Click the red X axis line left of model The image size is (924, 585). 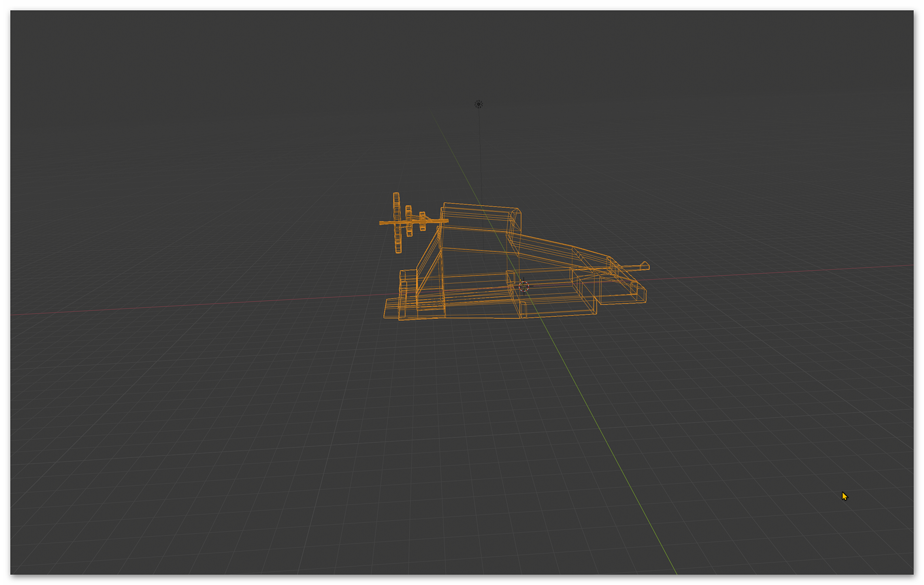tap(192, 306)
